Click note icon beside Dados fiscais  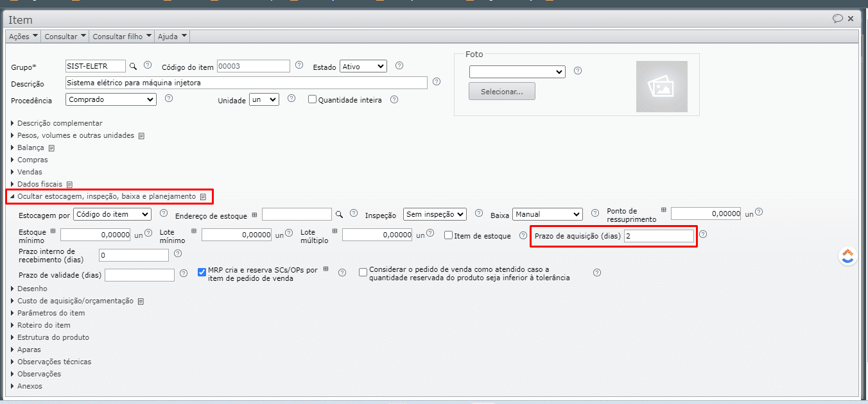(70, 185)
